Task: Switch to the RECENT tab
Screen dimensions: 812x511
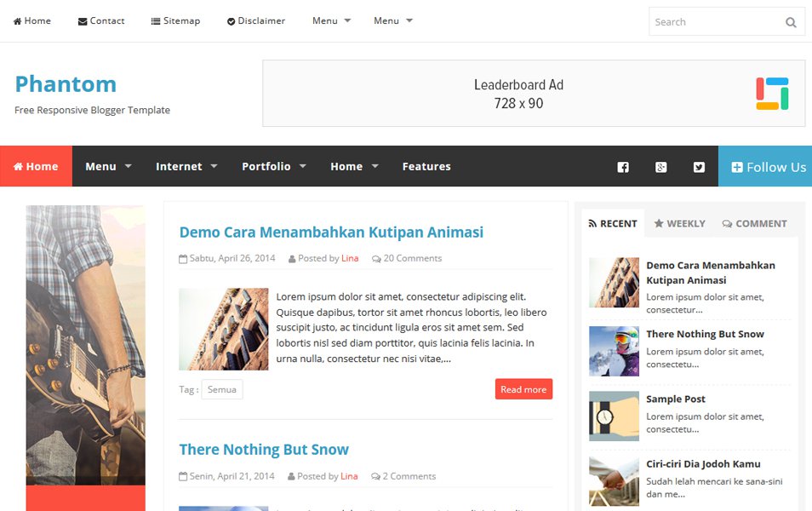Action: pyautogui.click(x=613, y=223)
